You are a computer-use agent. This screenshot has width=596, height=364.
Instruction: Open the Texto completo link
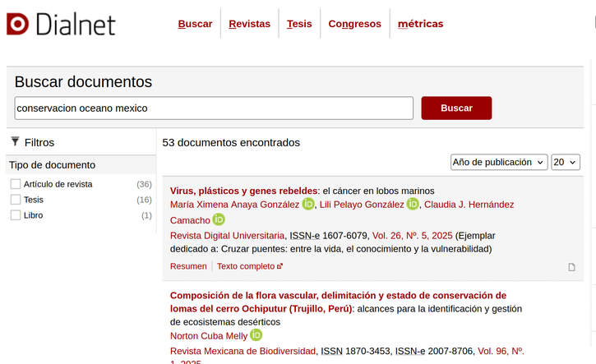tap(250, 266)
